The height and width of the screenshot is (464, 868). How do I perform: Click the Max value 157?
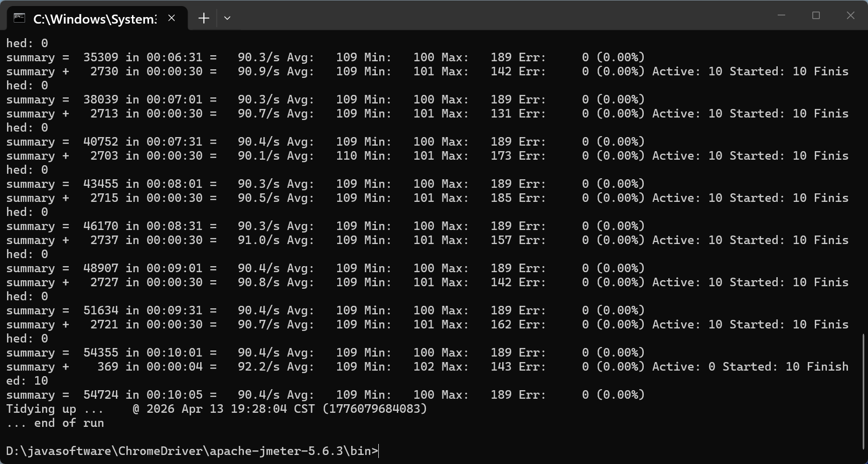pyautogui.click(x=501, y=240)
